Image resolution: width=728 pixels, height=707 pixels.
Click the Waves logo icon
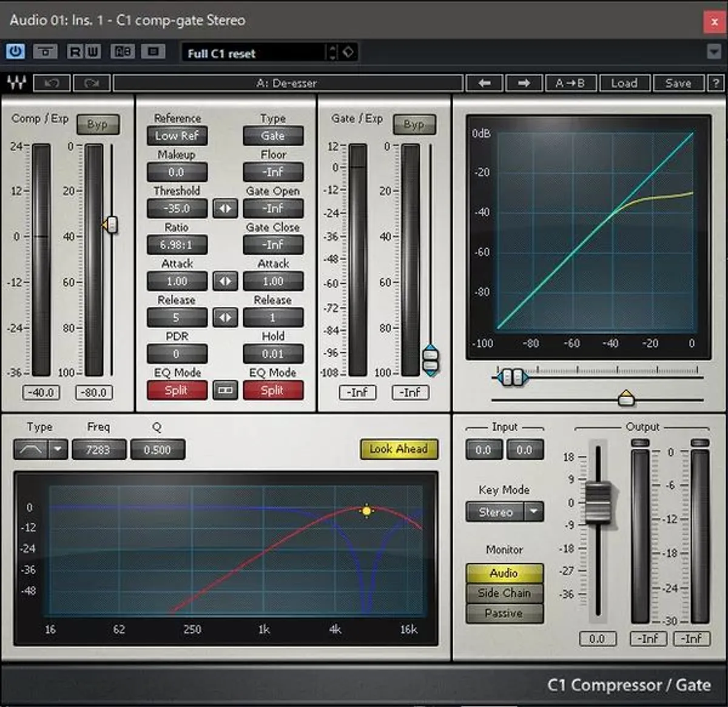click(x=16, y=83)
